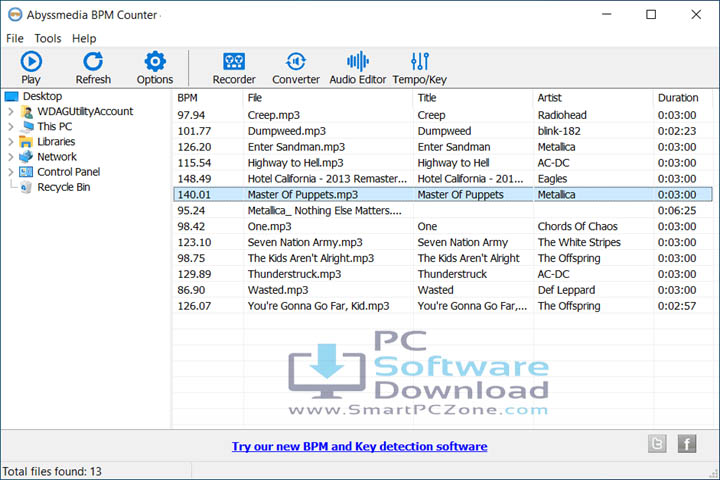Select the Desktop tree label
The width and height of the screenshot is (720, 480).
42,96
